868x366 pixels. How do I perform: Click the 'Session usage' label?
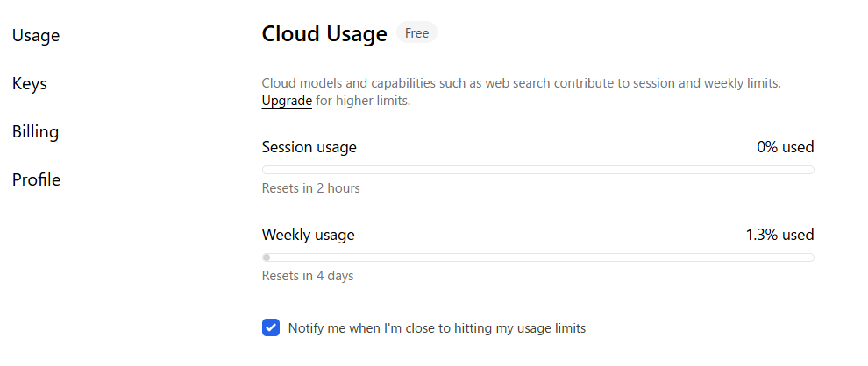(309, 147)
